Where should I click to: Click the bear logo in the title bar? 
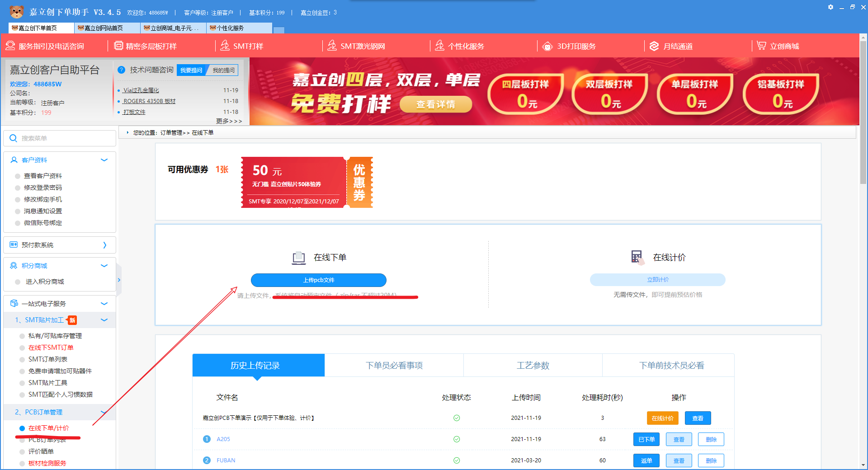tap(16, 12)
